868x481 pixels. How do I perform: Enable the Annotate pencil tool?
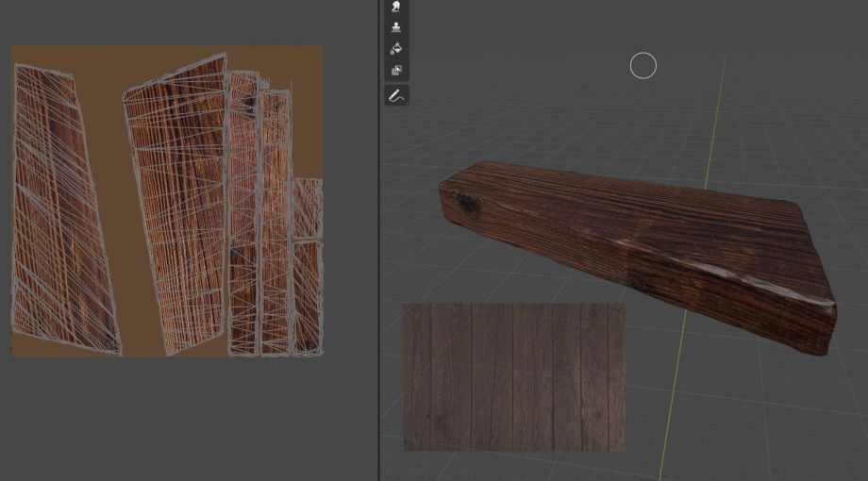[396, 95]
